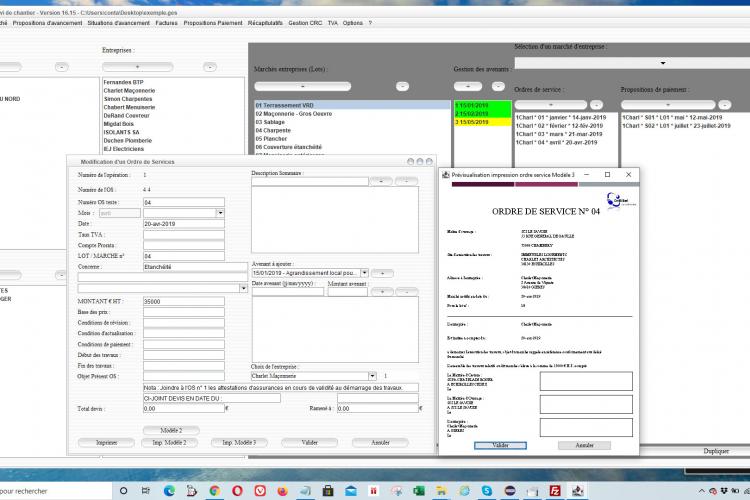Open FileZilla from the taskbar
Image resolution: width=750 pixels, height=500 pixels.
coord(555,490)
